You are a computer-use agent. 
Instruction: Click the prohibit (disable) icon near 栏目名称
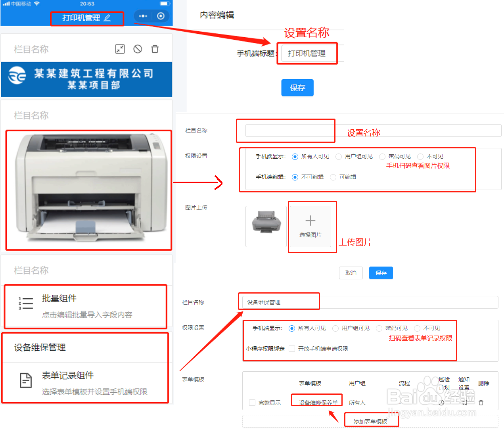pyautogui.click(x=137, y=49)
